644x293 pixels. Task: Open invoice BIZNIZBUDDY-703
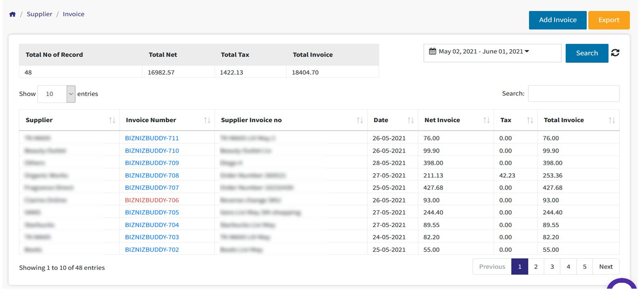tap(152, 237)
